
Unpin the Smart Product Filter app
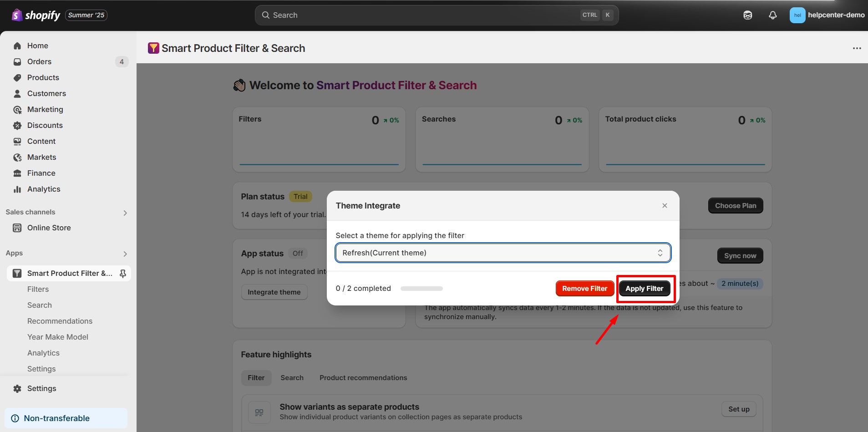[122, 273]
